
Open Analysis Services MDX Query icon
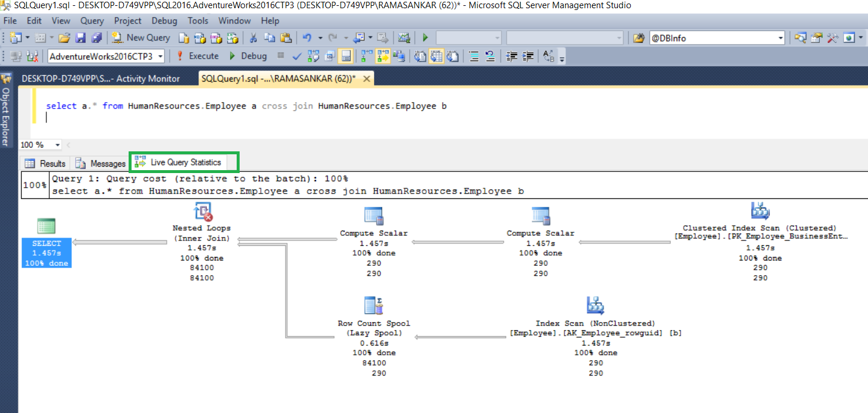200,38
